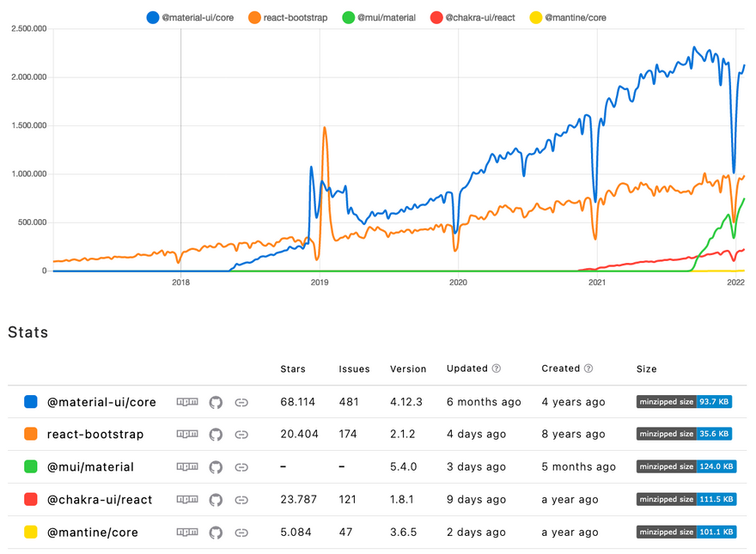Click minzipped size badge for @mui/material
Image resolution: width=756 pixels, height=554 pixels.
pyautogui.click(x=686, y=467)
